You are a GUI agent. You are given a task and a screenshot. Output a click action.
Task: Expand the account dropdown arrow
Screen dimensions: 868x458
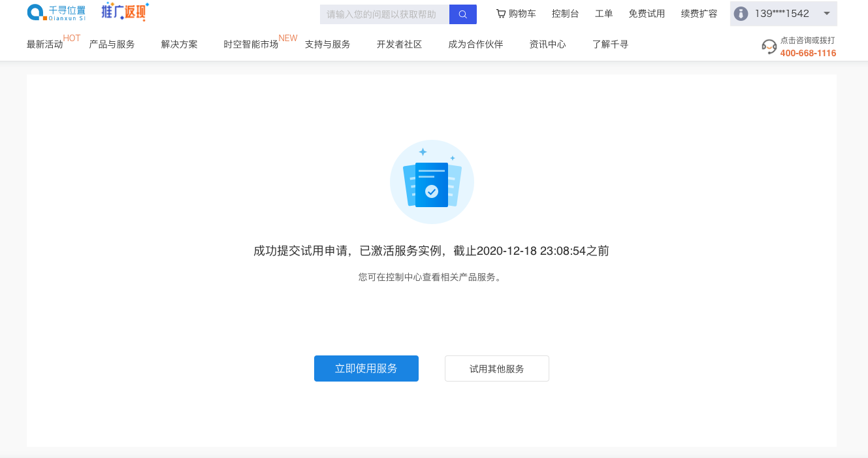(x=826, y=14)
